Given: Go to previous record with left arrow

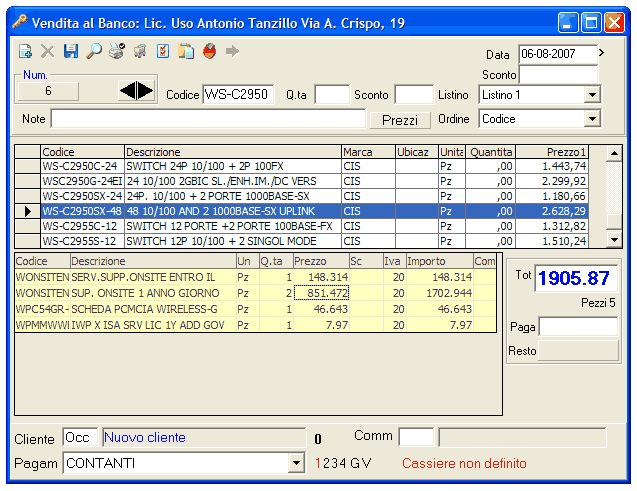Looking at the screenshot, I should 128,90.
